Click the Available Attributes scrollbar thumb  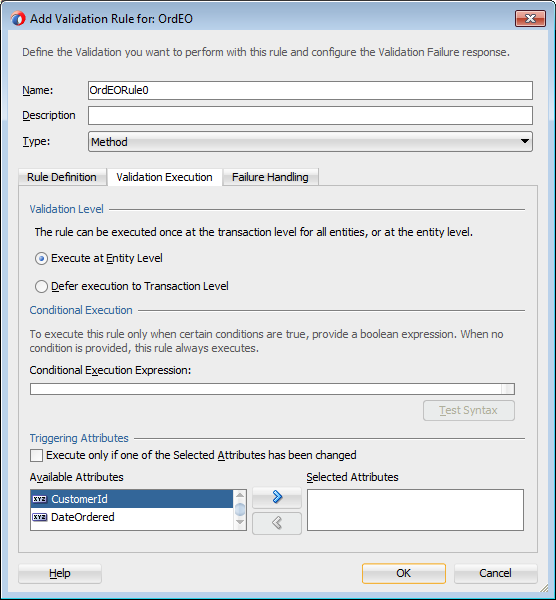pos(240,509)
